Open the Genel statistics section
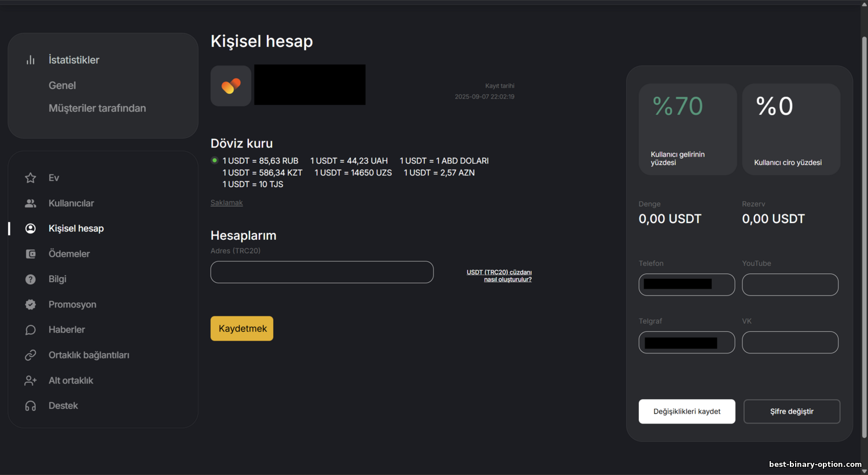Screen dimensions: 868x475 tap(62, 85)
